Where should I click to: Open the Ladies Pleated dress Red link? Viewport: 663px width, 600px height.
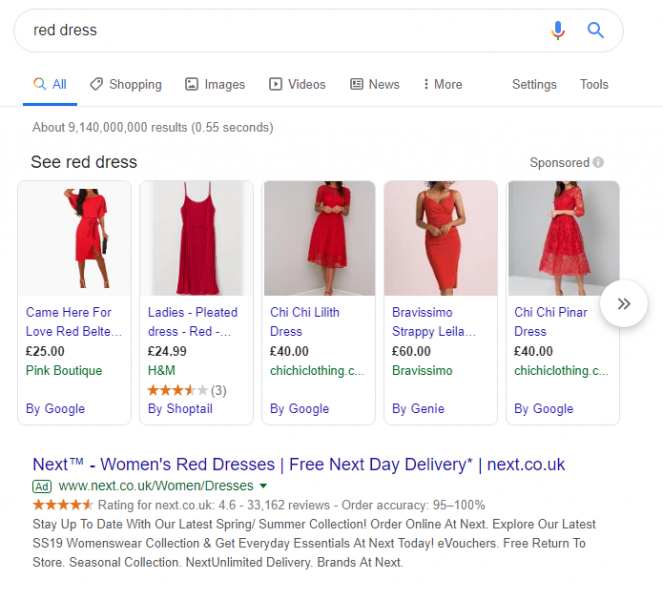click(192, 322)
